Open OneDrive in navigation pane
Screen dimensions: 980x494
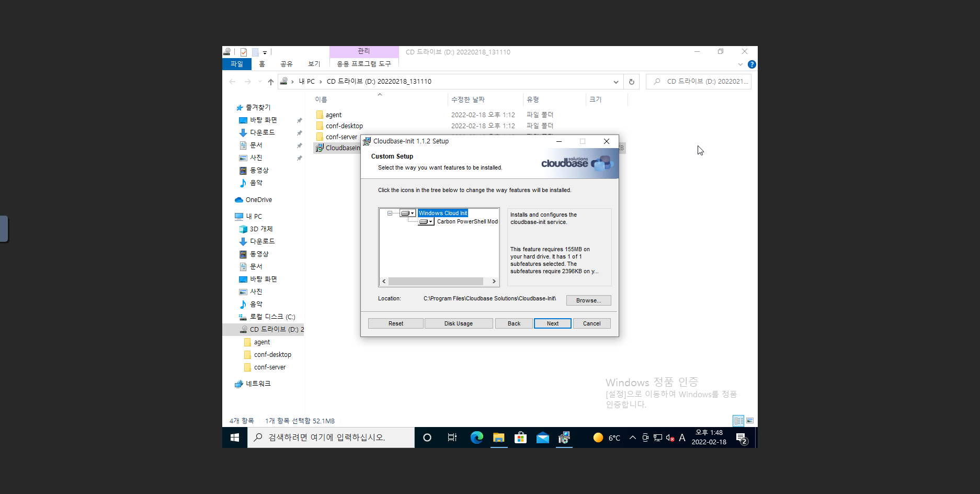[x=259, y=200]
